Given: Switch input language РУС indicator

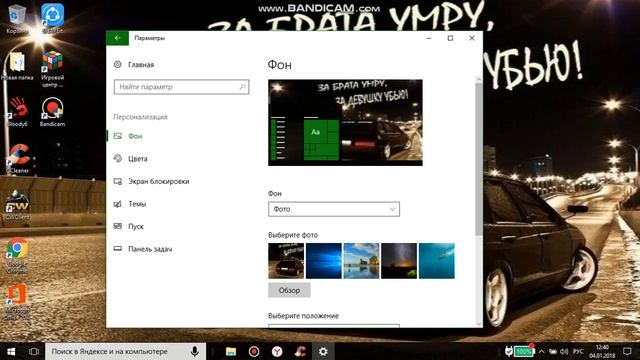Looking at the screenshot, I should tap(578, 351).
